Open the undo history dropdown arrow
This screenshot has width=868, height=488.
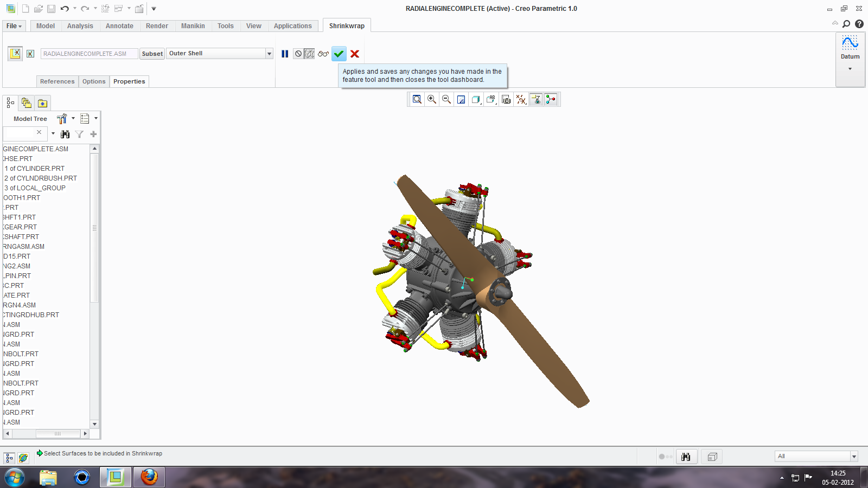[75, 9]
